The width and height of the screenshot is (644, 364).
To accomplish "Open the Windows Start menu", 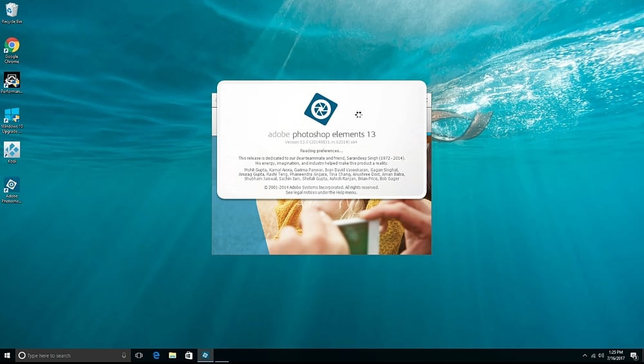I will (7, 356).
